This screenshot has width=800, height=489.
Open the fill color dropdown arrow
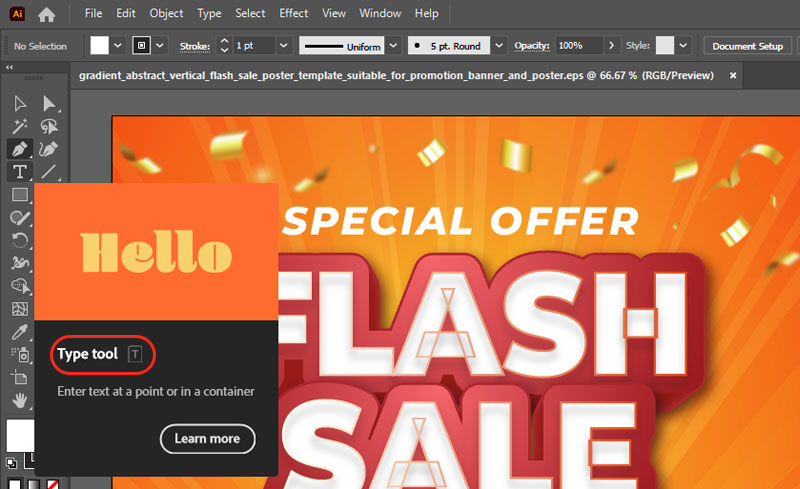118,46
